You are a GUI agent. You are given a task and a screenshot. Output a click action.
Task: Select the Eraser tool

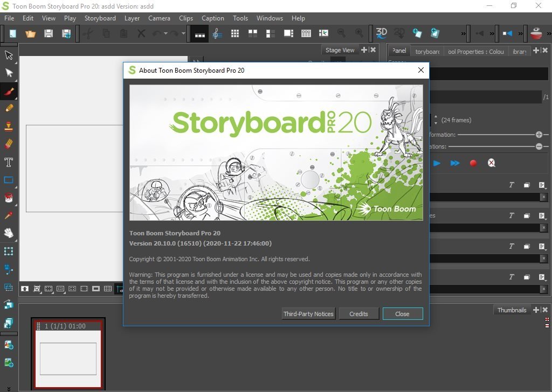pyautogui.click(x=9, y=144)
